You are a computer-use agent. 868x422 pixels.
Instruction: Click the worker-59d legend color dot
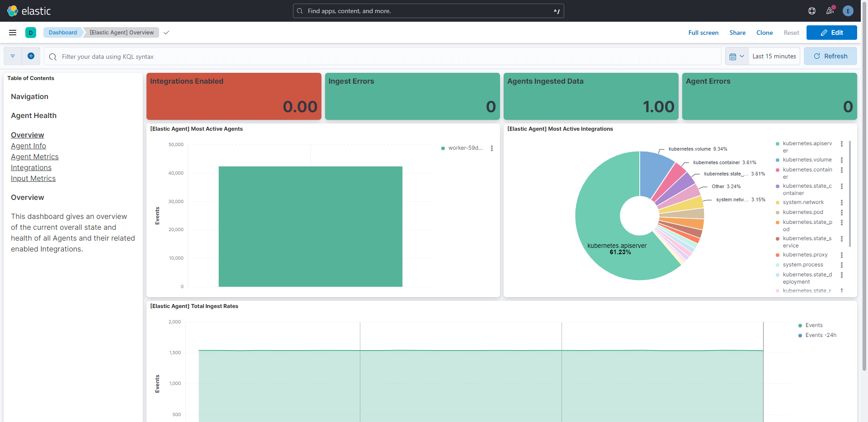click(x=443, y=148)
